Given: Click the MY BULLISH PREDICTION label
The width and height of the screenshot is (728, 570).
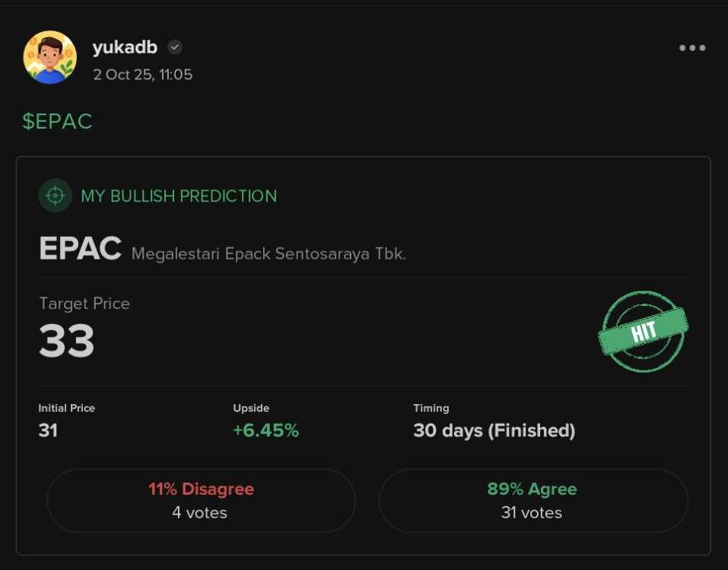Looking at the screenshot, I should pyautogui.click(x=179, y=196).
